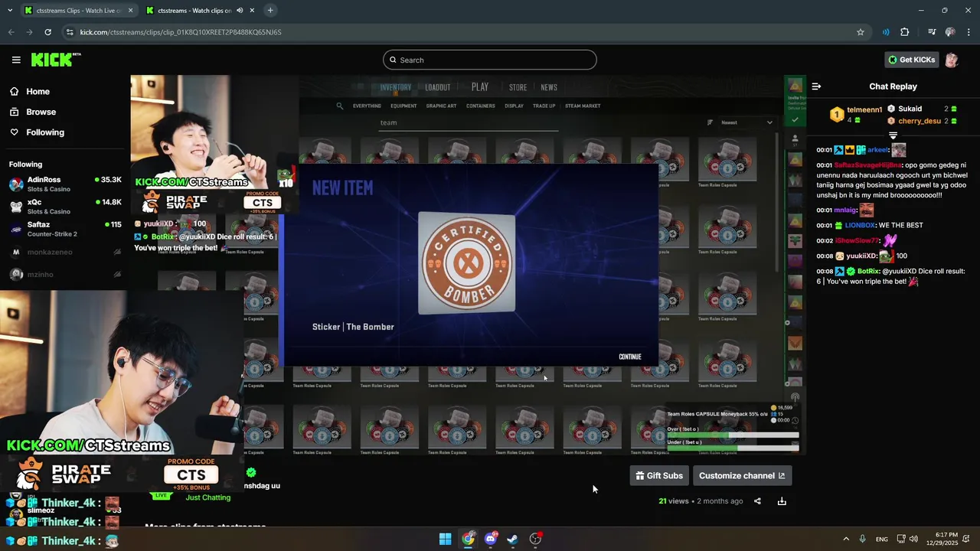Open telmeenn1 top gifter profile
Screen dimensions: 980x551
[864, 109]
